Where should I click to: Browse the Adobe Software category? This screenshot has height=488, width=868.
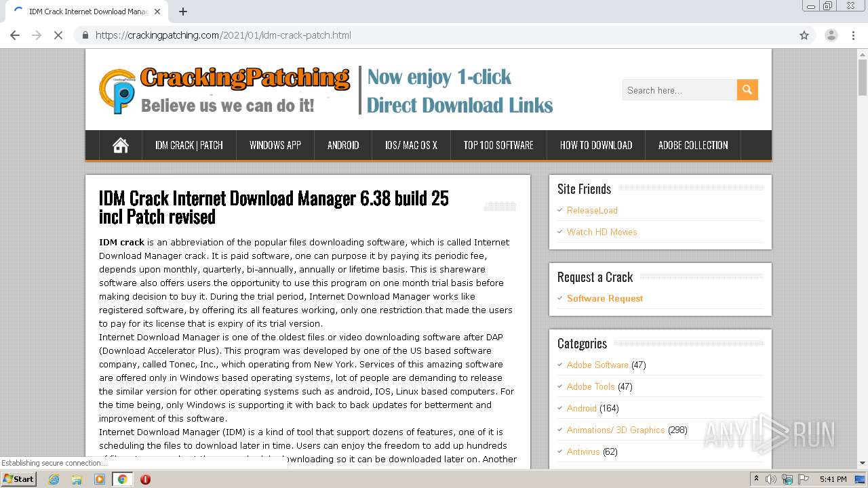597,365
